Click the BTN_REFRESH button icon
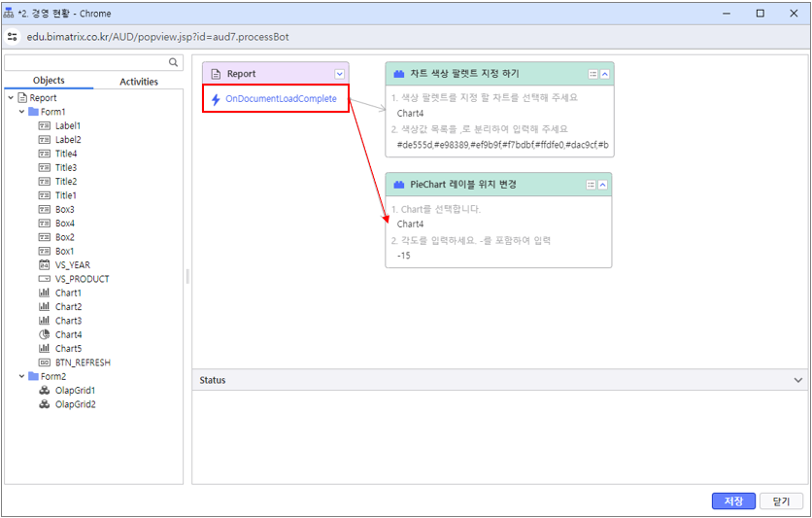 pyautogui.click(x=45, y=363)
